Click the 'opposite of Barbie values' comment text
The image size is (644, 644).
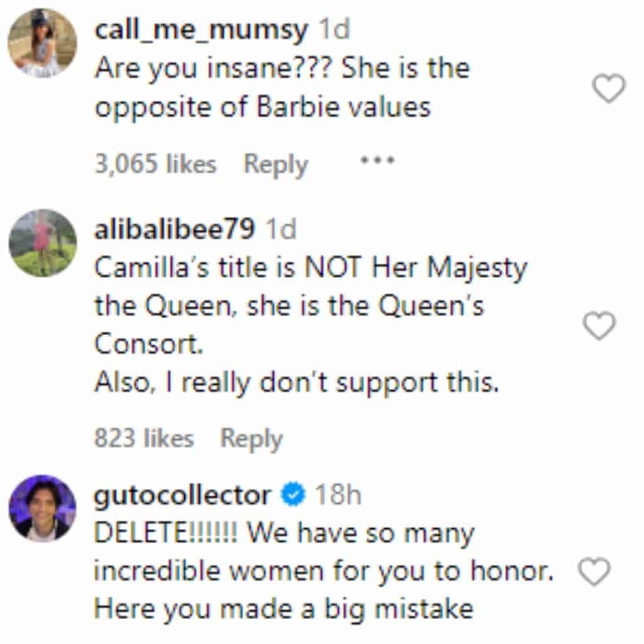pyautogui.click(x=262, y=107)
